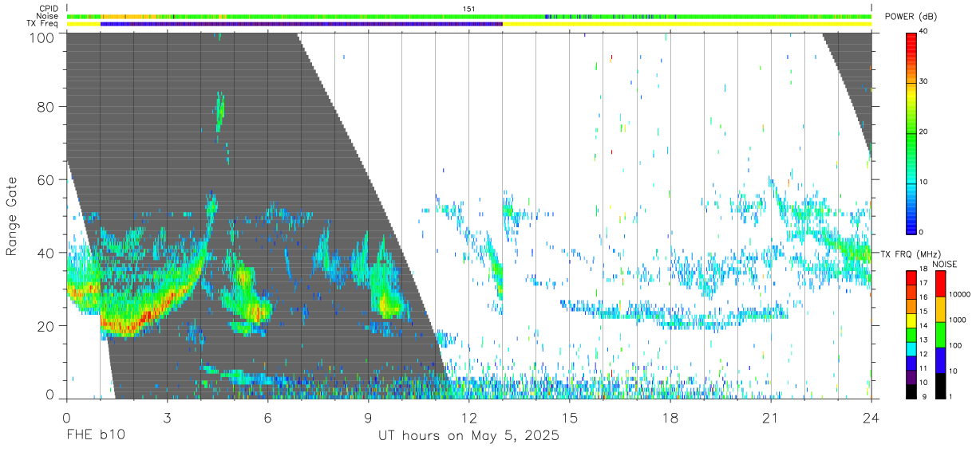Click the Noise color strip above the plot
980x452 pixels.
point(469,16)
